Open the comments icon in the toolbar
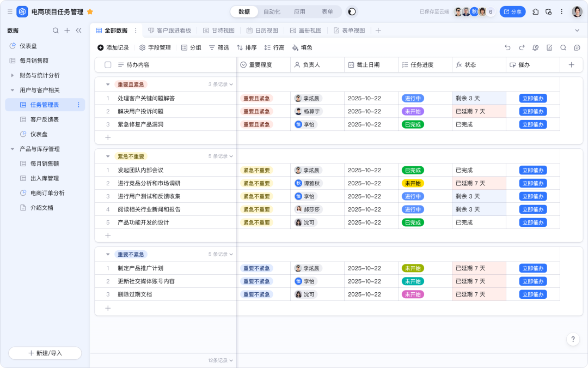Viewport: 588px width, 368px height. tap(577, 48)
